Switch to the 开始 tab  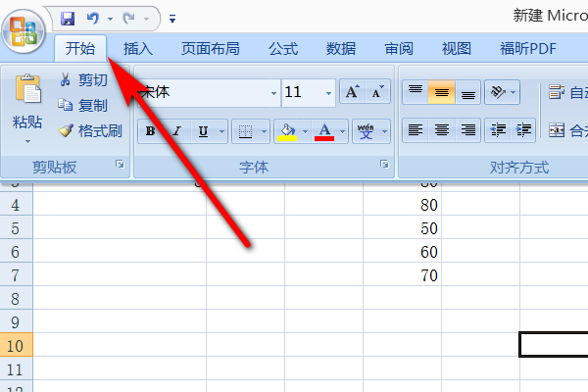click(80, 48)
